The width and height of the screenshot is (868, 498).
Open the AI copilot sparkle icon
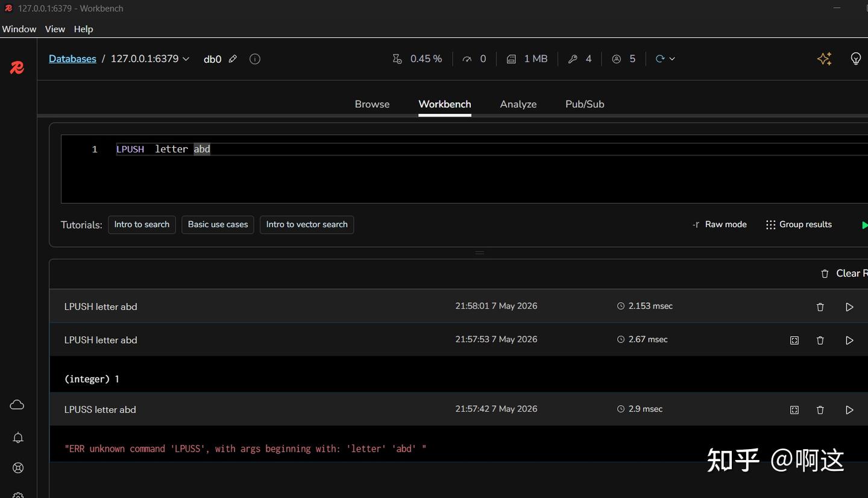coord(825,58)
